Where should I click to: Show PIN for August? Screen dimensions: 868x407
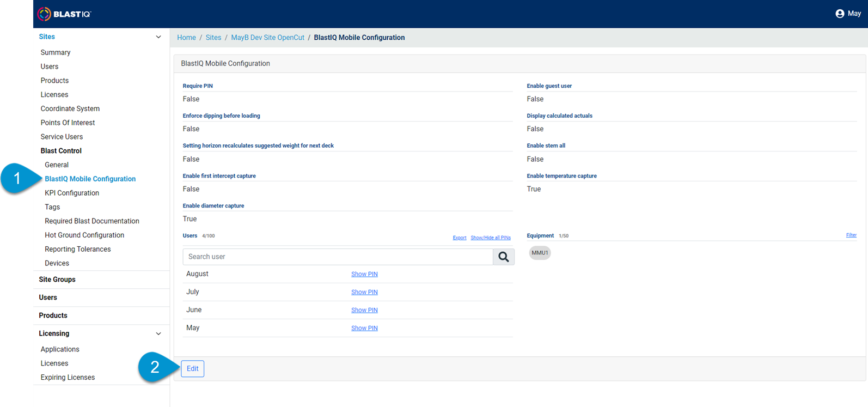click(x=364, y=274)
